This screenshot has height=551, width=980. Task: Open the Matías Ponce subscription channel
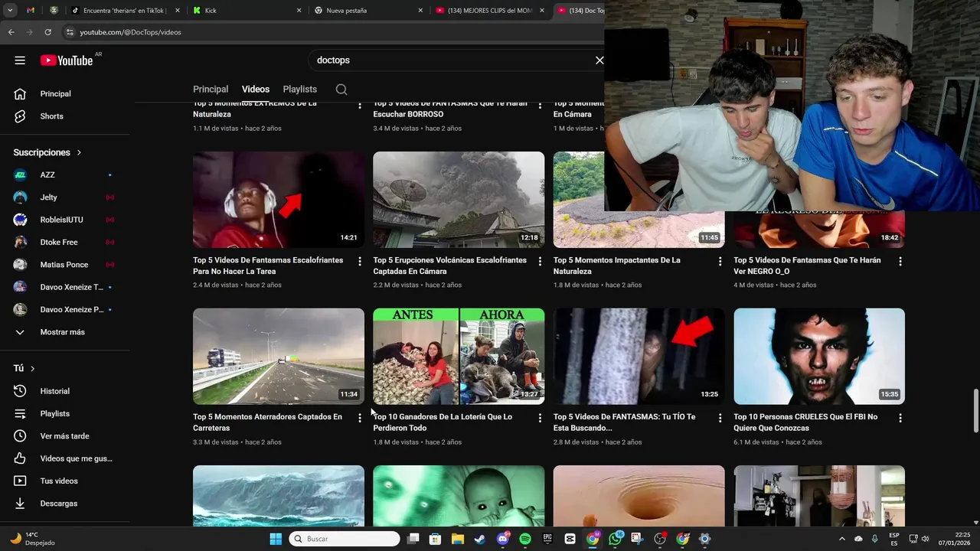click(x=65, y=265)
